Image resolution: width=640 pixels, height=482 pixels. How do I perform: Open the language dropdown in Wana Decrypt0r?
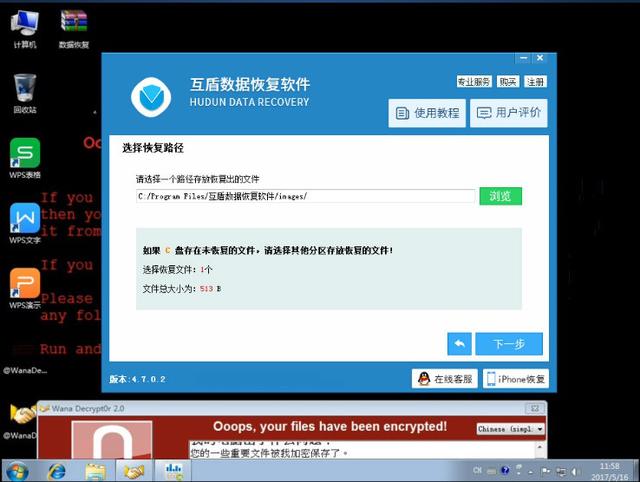(x=510, y=429)
